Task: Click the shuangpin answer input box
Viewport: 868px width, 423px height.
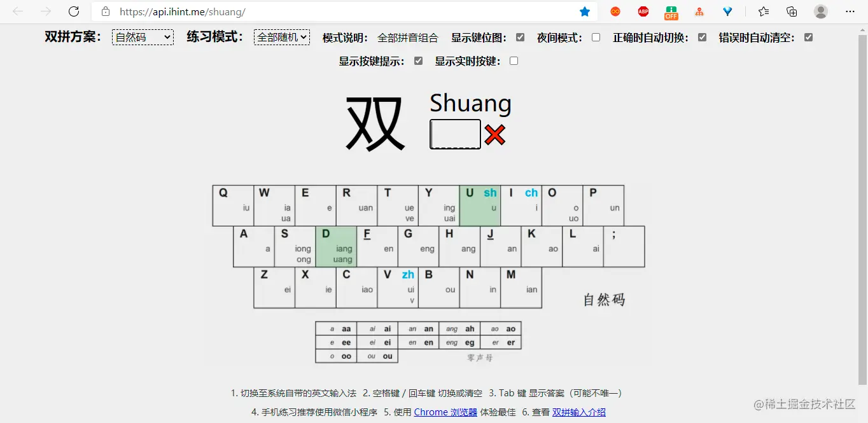Action: click(x=455, y=134)
